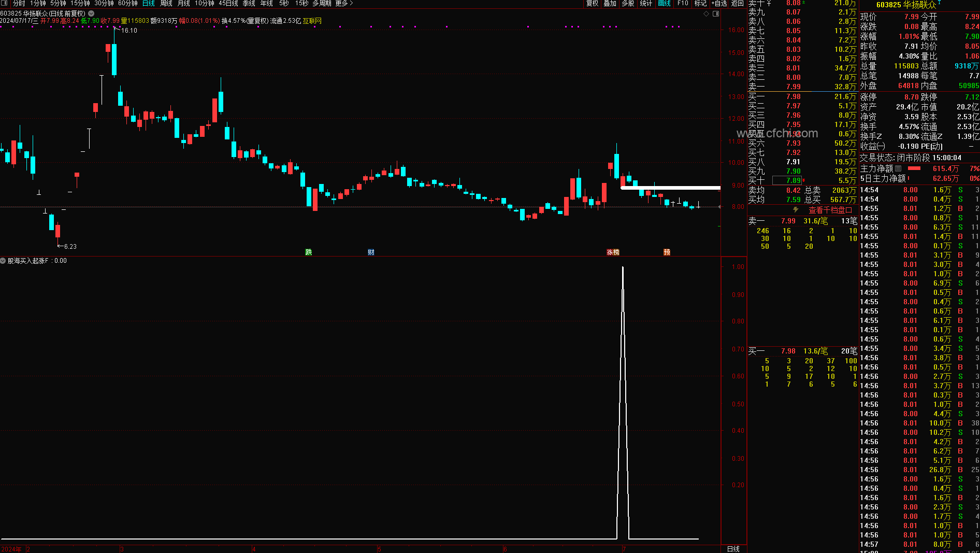The width and height of the screenshot is (980, 553).
Task: Select the 45日线 period tab
Action: coord(228,3)
